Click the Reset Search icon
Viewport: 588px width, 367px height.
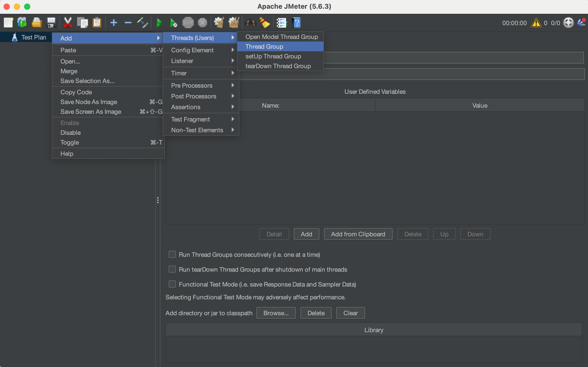265,23
